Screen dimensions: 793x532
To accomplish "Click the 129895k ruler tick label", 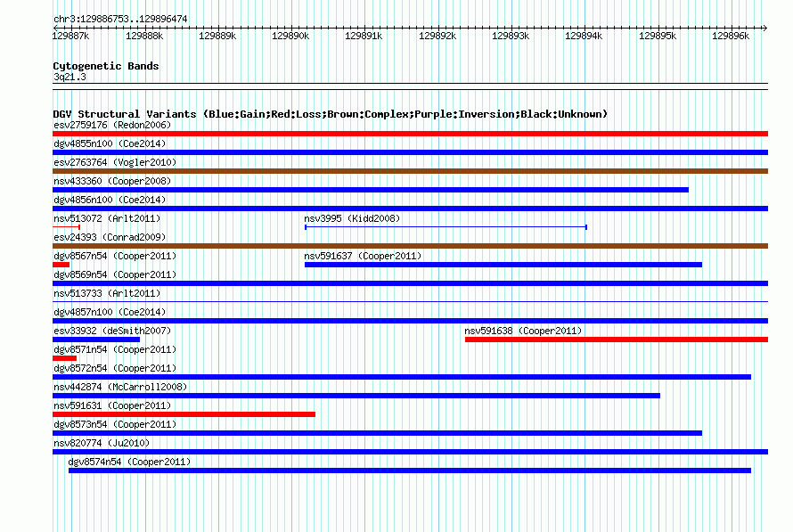I will point(657,36).
